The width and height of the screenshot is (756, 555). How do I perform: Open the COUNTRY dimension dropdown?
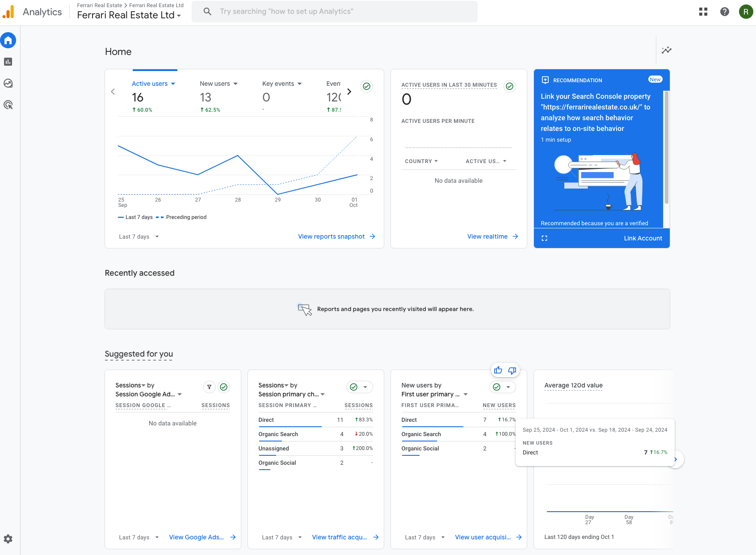(421, 161)
